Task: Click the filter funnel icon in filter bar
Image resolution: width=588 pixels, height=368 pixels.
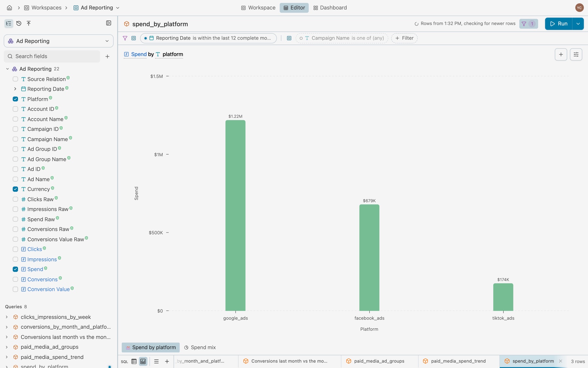Action: pos(125,38)
